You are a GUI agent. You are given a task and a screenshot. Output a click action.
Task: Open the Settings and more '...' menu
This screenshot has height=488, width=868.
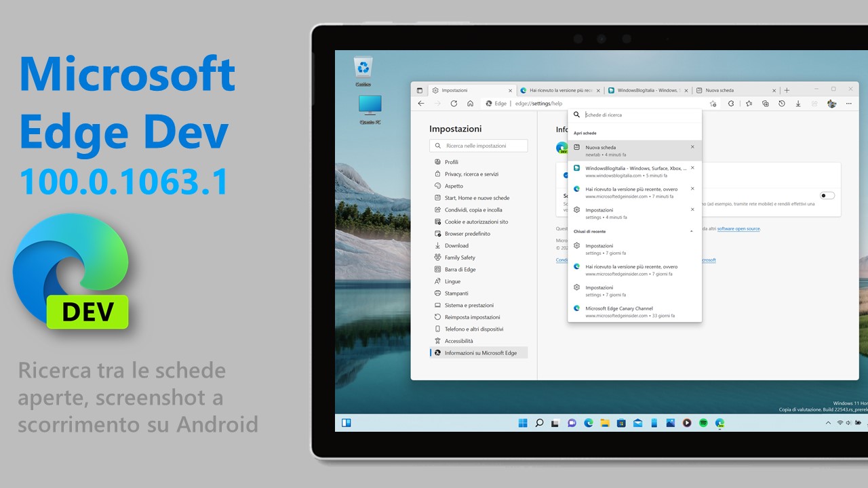click(848, 103)
